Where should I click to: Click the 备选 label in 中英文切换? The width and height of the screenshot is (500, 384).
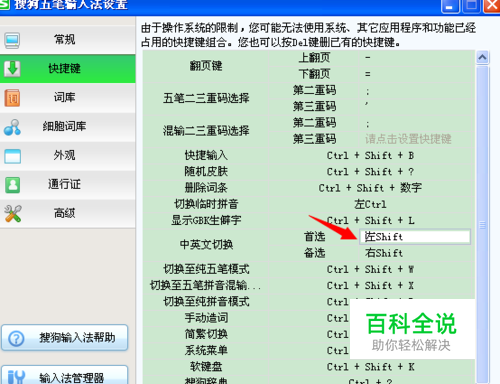(314, 253)
